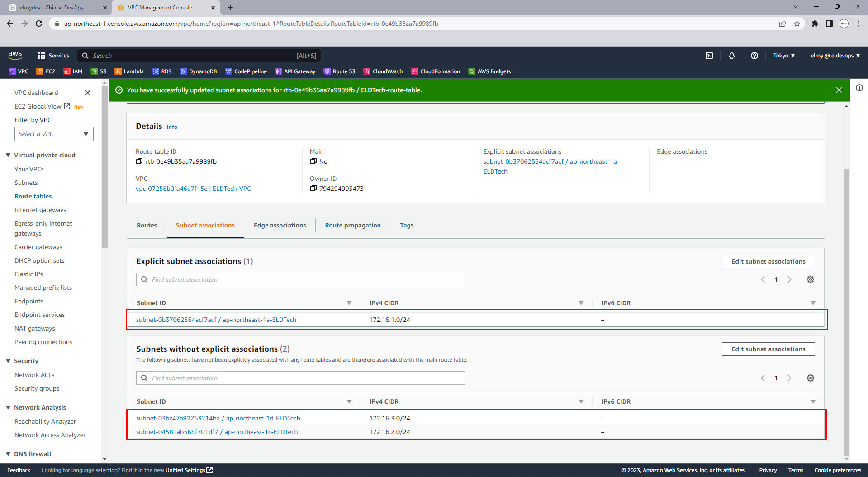The image size is (868, 477).
Task: Open the IAM shortcut in favorites bar
Action: tap(73, 71)
